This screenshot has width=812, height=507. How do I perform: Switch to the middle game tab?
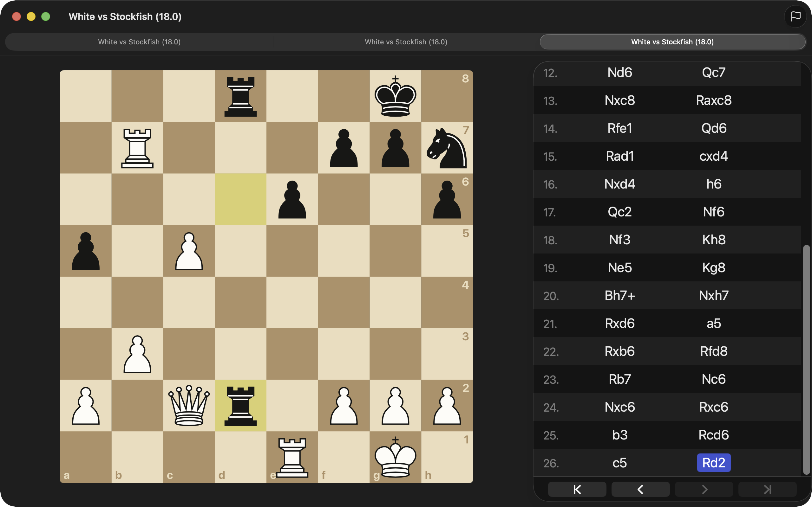click(406, 42)
